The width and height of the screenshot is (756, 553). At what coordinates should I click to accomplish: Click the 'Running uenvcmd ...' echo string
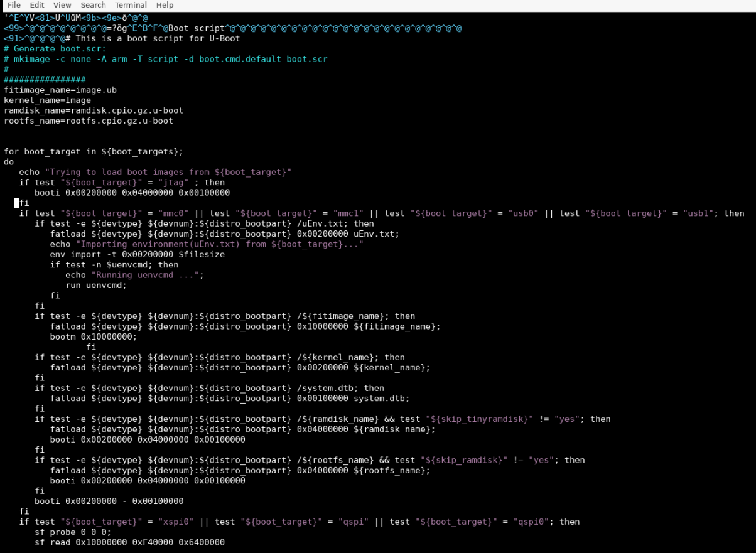point(147,275)
